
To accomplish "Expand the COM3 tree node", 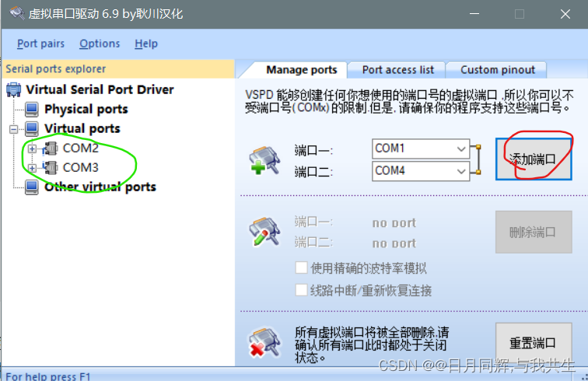I will click(x=32, y=168).
